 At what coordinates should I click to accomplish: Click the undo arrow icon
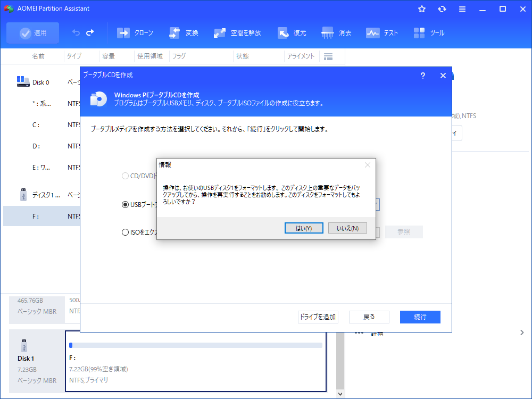76,32
